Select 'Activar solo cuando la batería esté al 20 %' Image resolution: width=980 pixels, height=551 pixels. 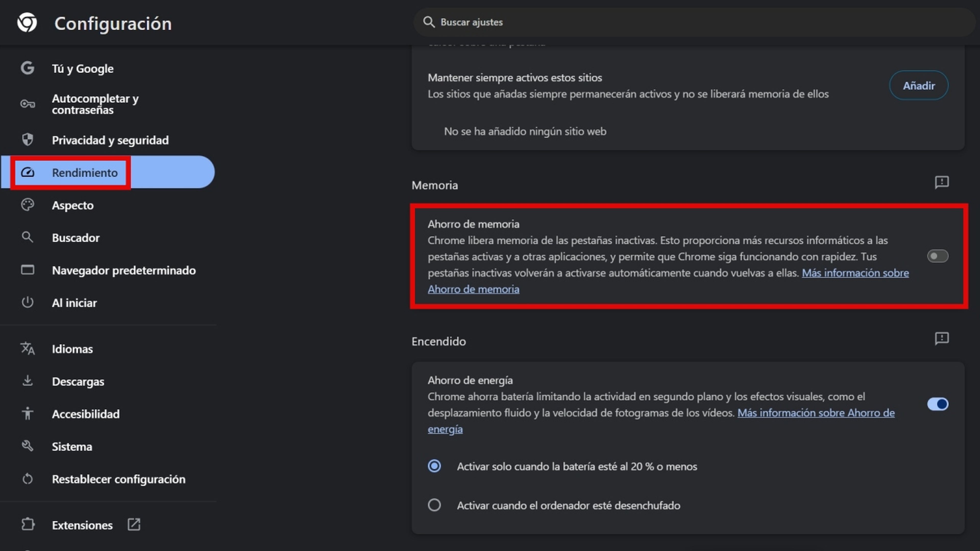tap(434, 466)
